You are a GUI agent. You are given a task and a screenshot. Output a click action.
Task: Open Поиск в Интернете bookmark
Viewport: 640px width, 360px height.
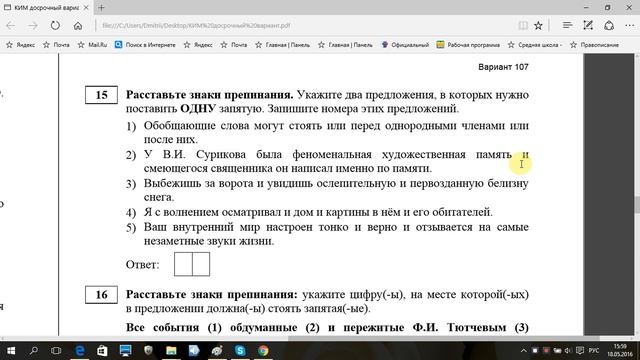click(x=145, y=45)
